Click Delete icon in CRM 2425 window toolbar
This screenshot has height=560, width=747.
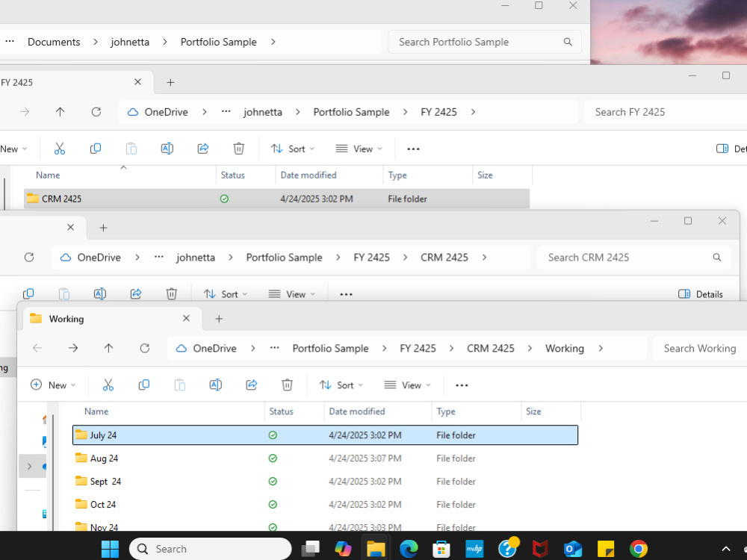172,293
